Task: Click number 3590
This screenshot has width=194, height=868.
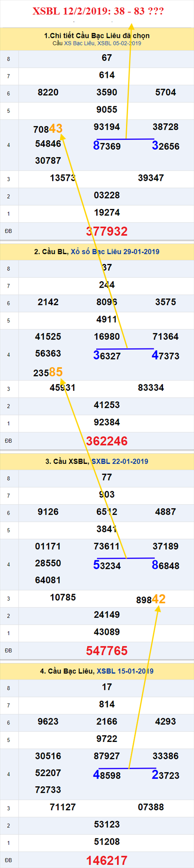Action: click(107, 93)
